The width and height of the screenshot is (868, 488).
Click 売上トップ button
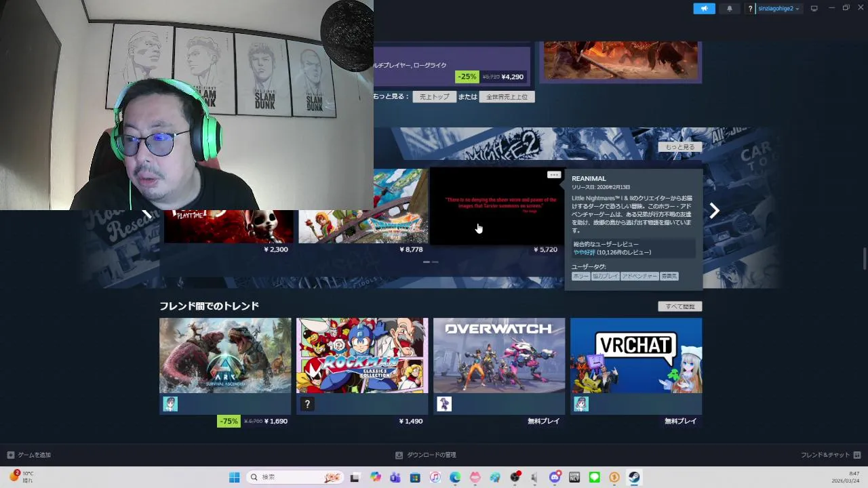click(434, 97)
